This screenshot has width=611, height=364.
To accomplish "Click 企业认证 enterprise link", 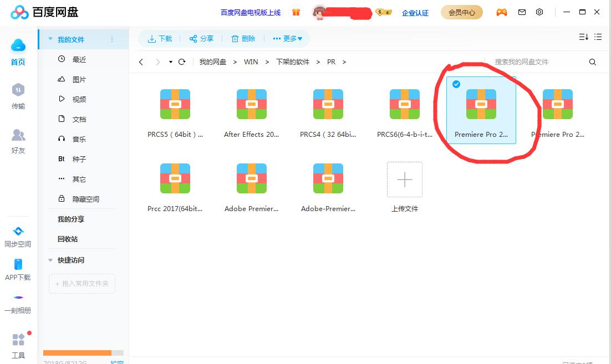I will pos(415,13).
